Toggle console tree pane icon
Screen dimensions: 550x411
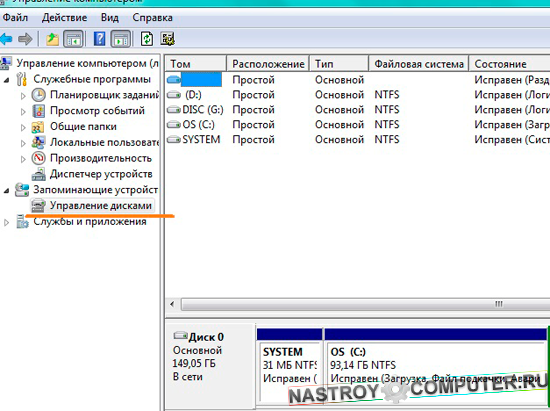[x=73, y=39]
